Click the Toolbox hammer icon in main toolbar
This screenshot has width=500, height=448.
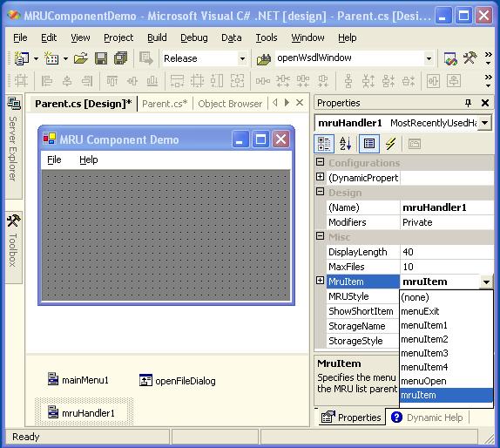(x=470, y=58)
